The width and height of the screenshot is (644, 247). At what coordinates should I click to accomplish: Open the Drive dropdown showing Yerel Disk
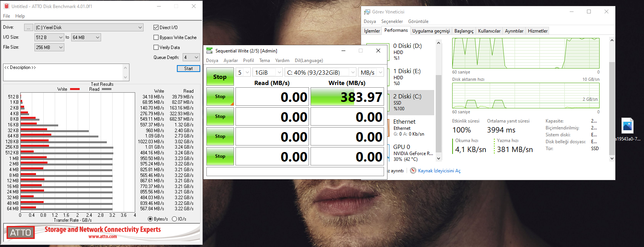click(89, 27)
